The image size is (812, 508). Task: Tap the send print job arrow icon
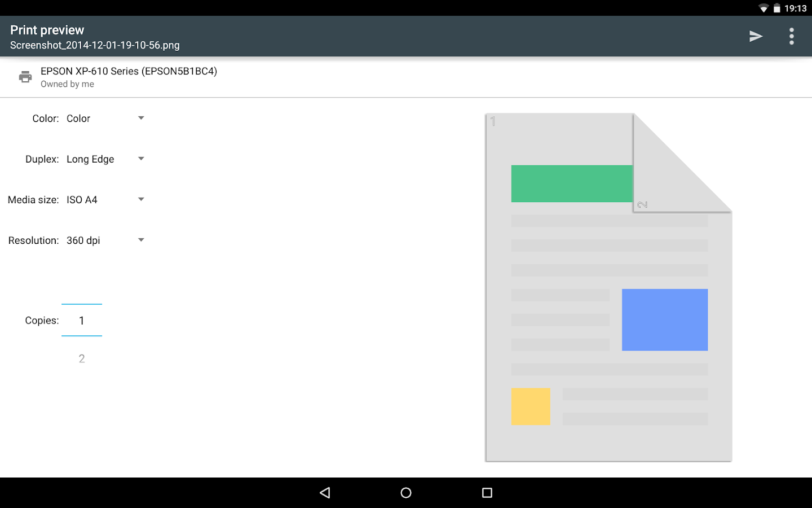tap(756, 36)
